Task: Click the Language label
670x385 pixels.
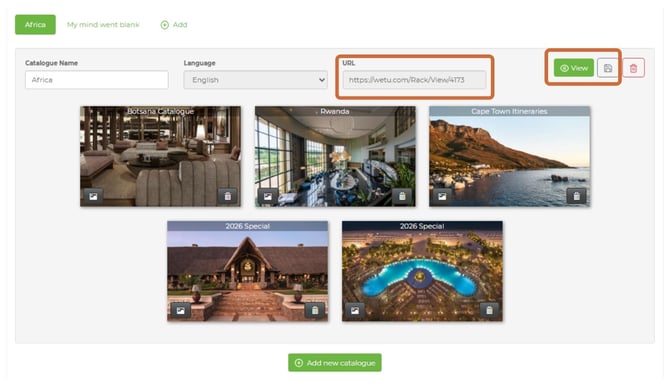Action: coord(199,63)
